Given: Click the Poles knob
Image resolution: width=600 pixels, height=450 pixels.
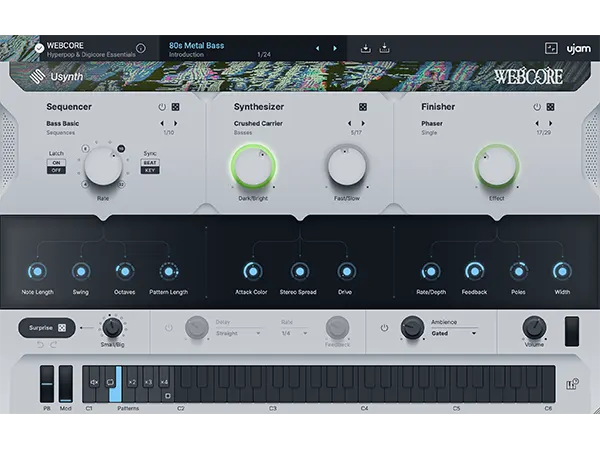Looking at the screenshot, I should pyautogui.click(x=518, y=272).
